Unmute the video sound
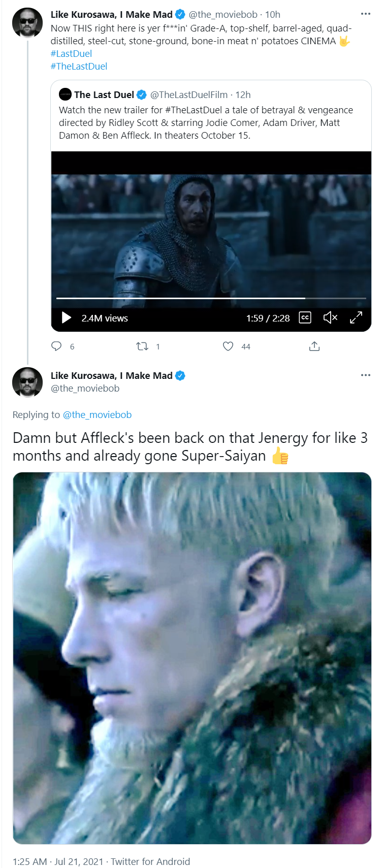 coord(330,318)
